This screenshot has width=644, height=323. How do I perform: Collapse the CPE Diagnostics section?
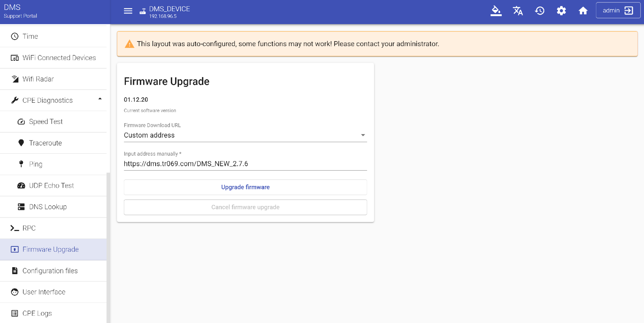[100, 100]
